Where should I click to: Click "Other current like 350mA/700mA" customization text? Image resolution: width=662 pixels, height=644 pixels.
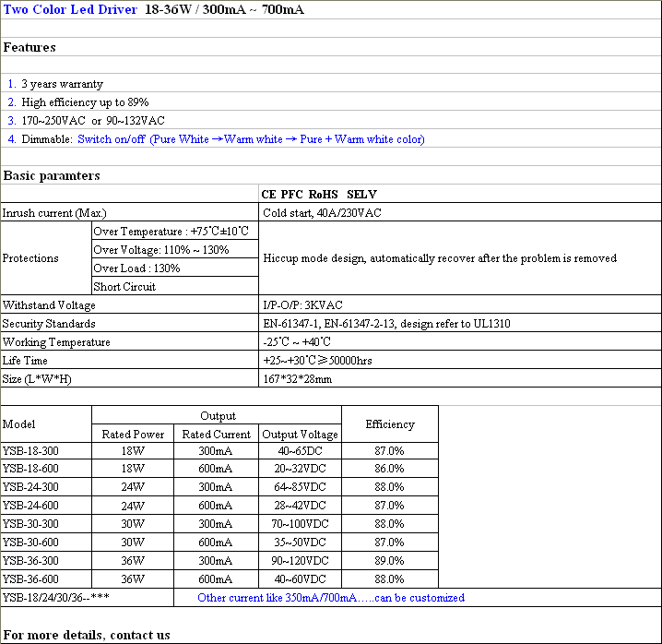[331, 598]
